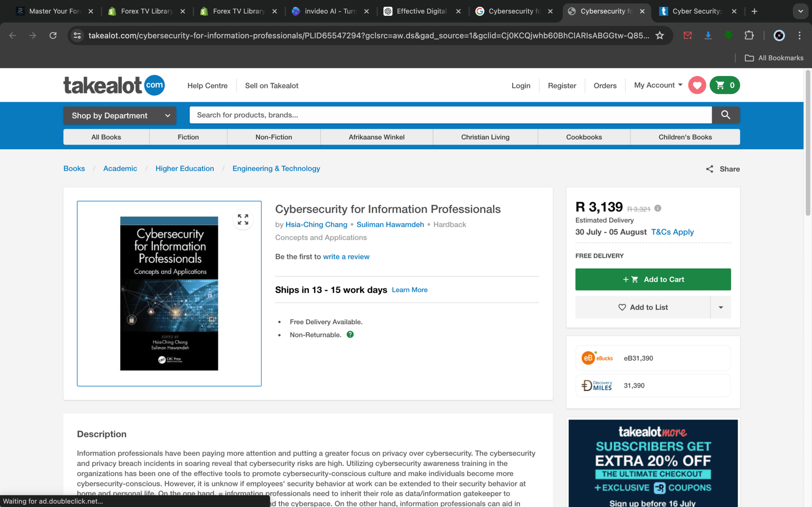Open the Fiction category
812x507 pixels.
(x=188, y=137)
